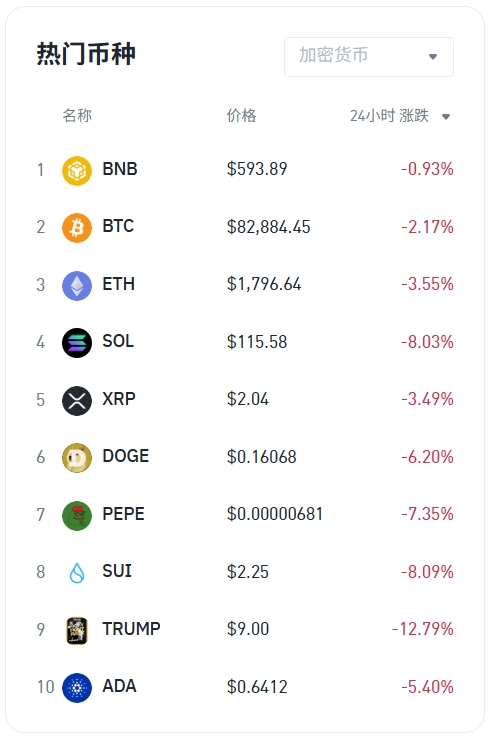Select the Ethereum diamond icon
The width and height of the screenshot is (492, 740).
tap(77, 286)
